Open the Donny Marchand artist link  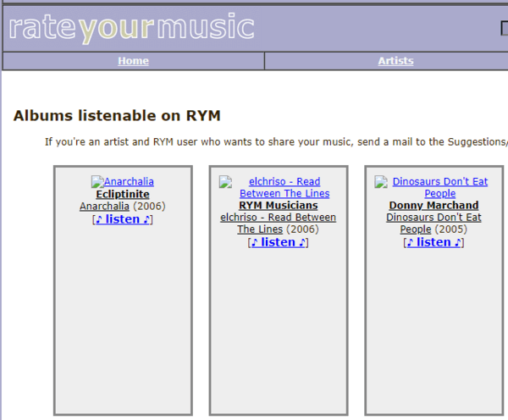(433, 206)
